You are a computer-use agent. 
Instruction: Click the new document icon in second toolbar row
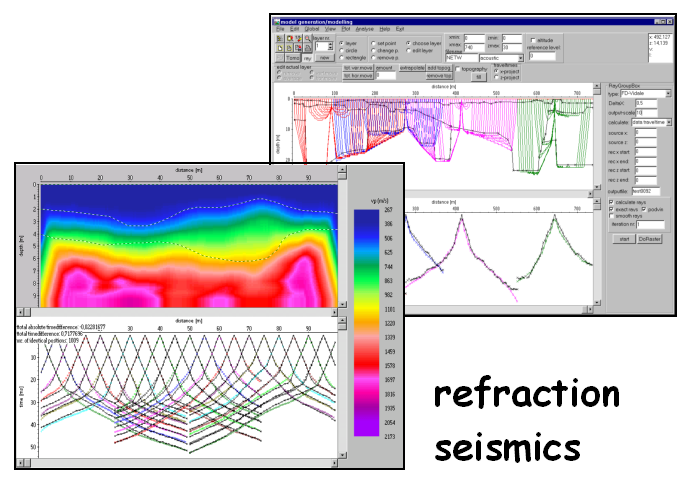tap(279, 48)
